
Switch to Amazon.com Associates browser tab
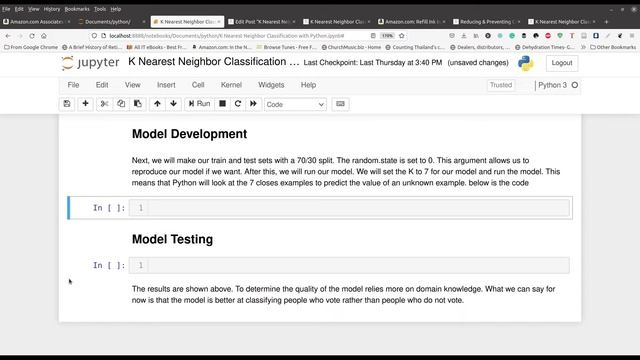tap(37, 22)
